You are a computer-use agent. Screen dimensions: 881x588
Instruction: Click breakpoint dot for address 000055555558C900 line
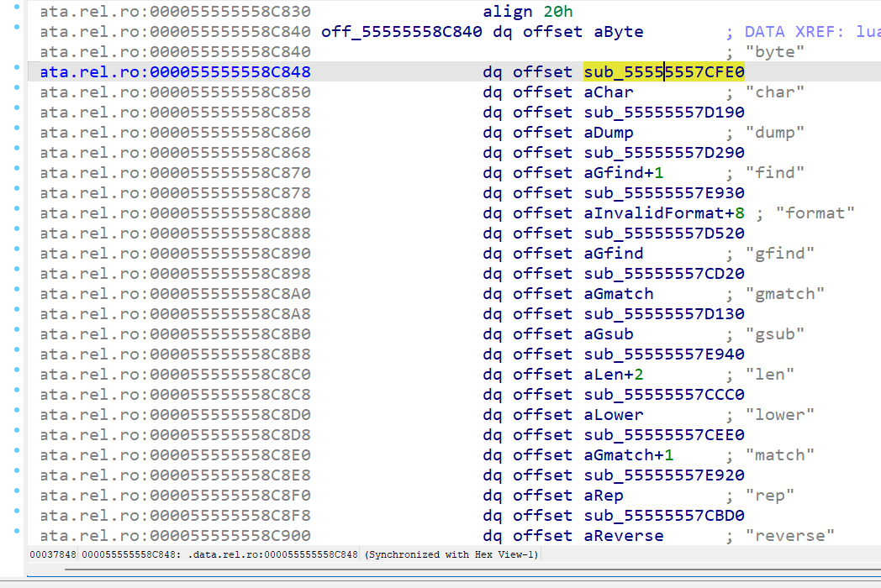pos(18,533)
